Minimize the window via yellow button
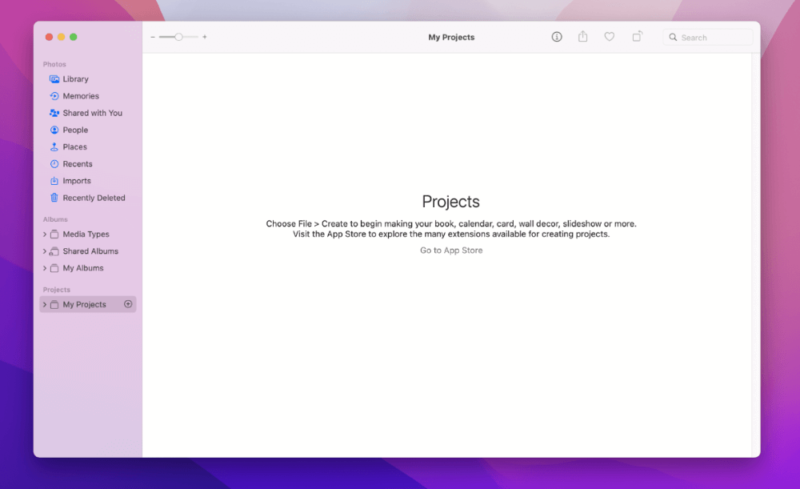Image resolution: width=800 pixels, height=489 pixels. pyautogui.click(x=61, y=37)
